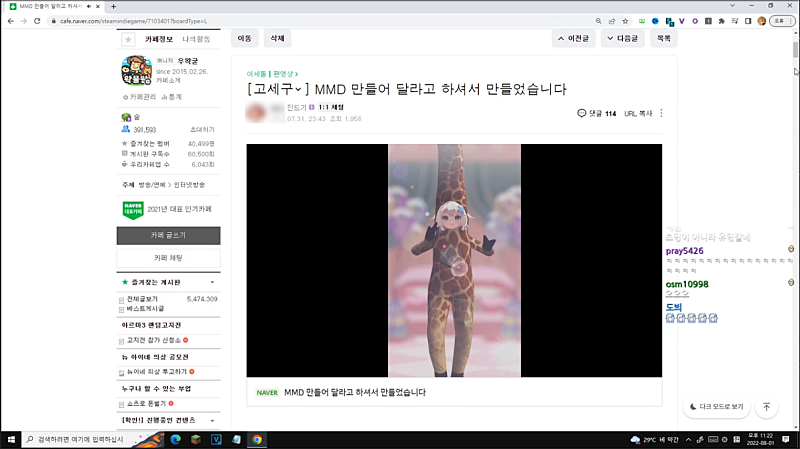Start 1:1 채팅 with the author
The width and height of the screenshot is (800, 449).
tap(331, 107)
